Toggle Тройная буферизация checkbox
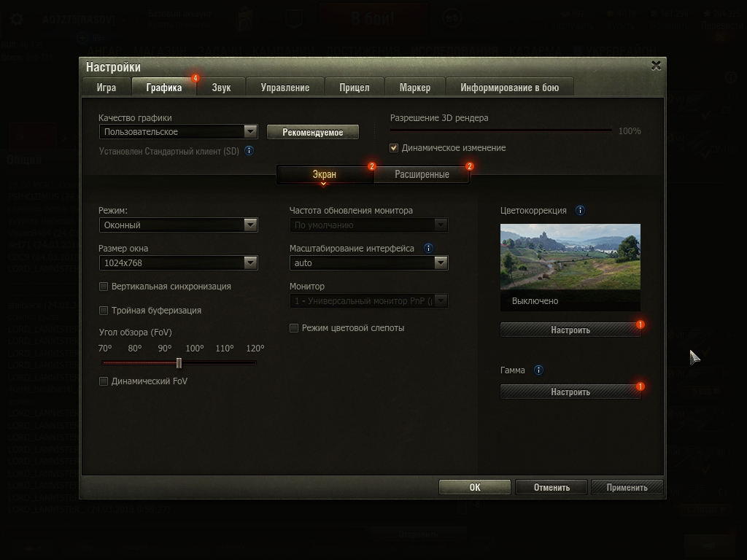Viewport: 747px width, 560px height. tap(104, 311)
